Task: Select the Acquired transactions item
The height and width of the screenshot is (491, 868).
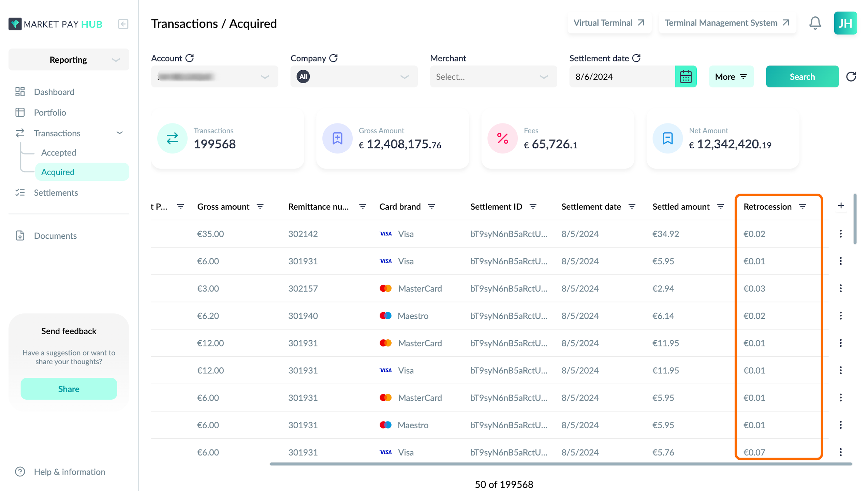Action: tap(82, 172)
